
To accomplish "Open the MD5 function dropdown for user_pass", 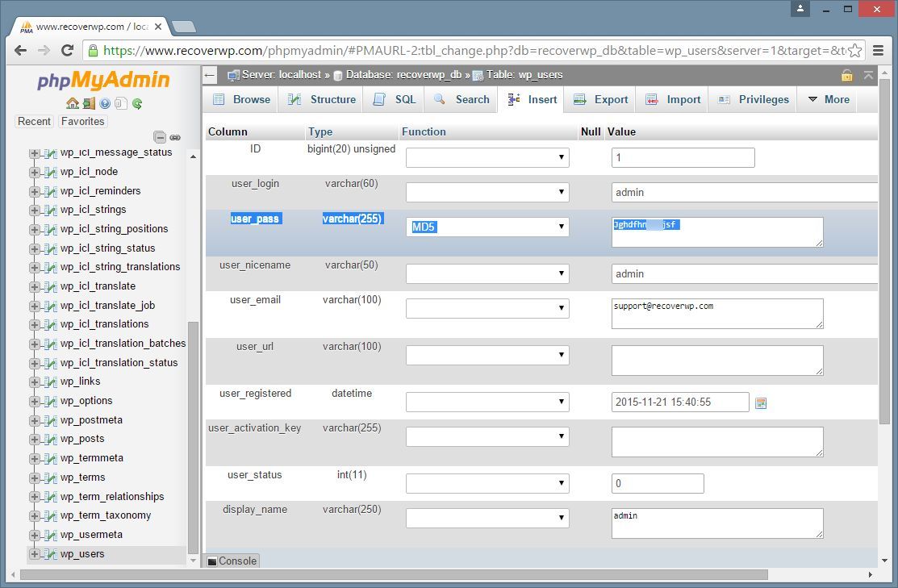I will tap(487, 227).
